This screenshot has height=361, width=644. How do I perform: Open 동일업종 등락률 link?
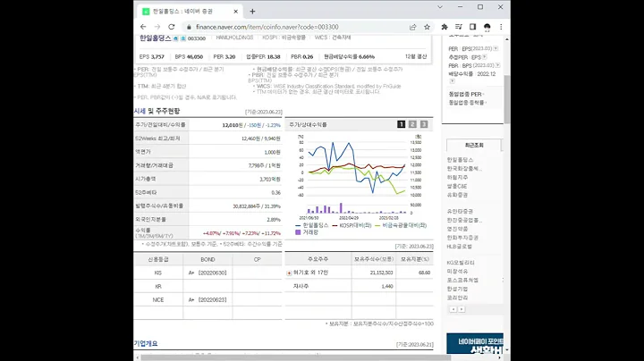[466, 103]
